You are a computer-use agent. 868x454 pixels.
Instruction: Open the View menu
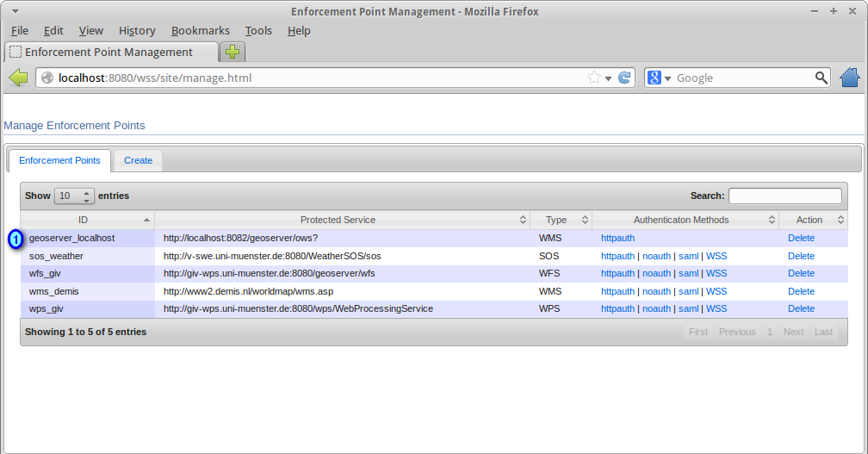(x=90, y=31)
